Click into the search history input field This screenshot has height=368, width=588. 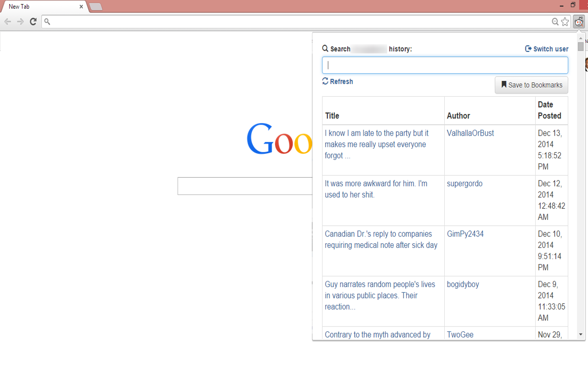click(x=445, y=65)
